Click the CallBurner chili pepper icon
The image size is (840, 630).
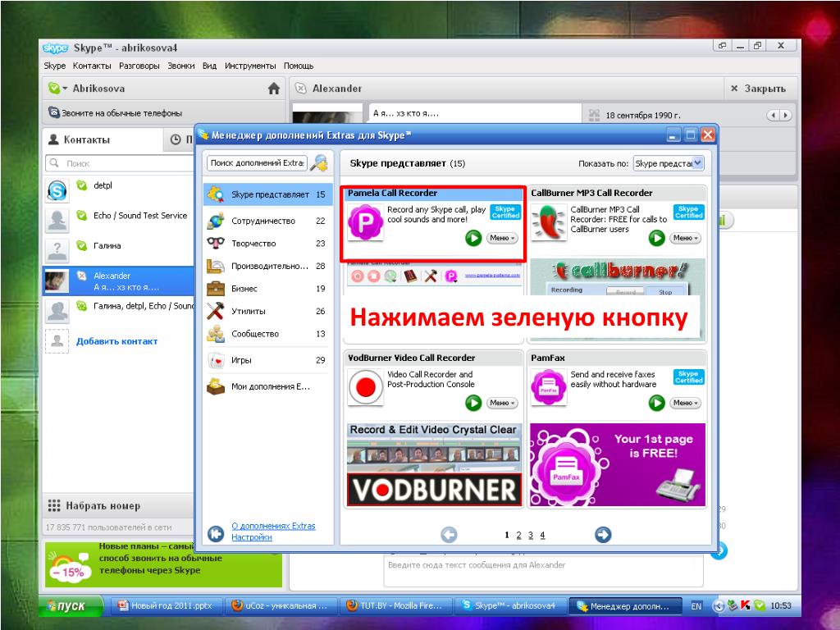pyautogui.click(x=549, y=222)
